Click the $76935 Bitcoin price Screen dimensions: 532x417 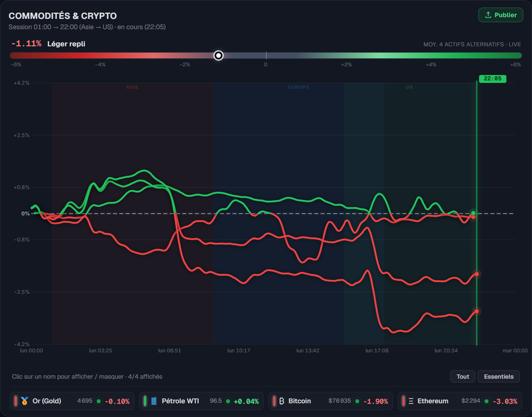coord(340,401)
